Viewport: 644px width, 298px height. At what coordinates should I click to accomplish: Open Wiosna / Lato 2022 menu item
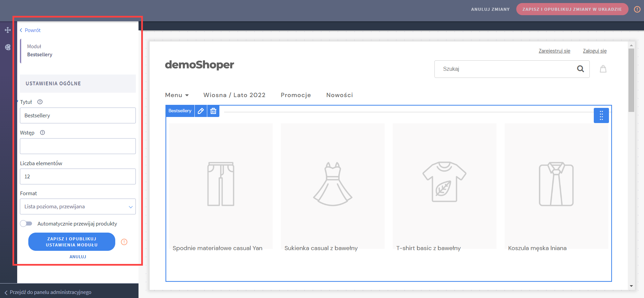coord(234,95)
